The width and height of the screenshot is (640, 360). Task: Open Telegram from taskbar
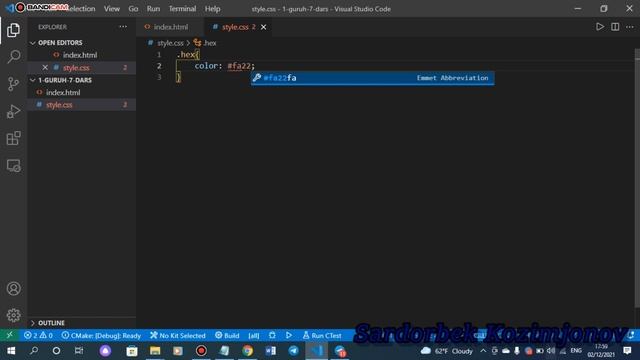[x=293, y=351]
